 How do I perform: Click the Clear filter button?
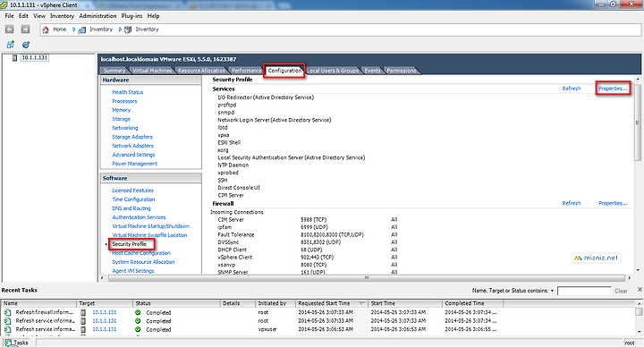tap(621, 292)
